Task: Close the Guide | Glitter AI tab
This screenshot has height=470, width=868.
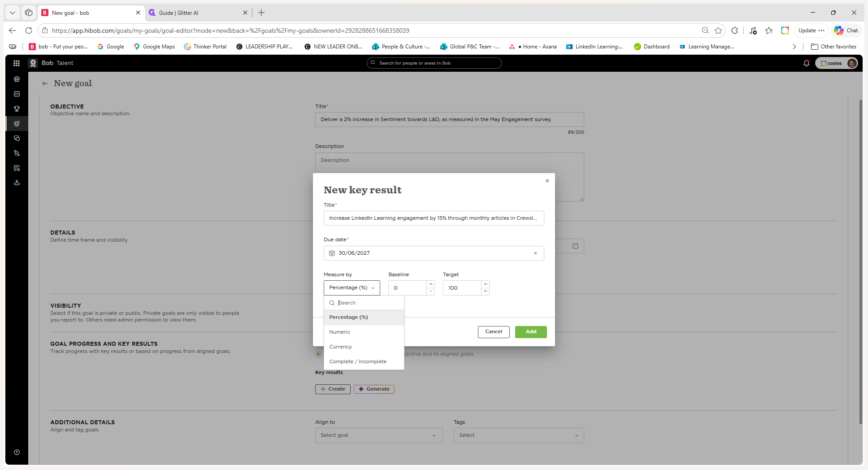Action: pos(245,13)
